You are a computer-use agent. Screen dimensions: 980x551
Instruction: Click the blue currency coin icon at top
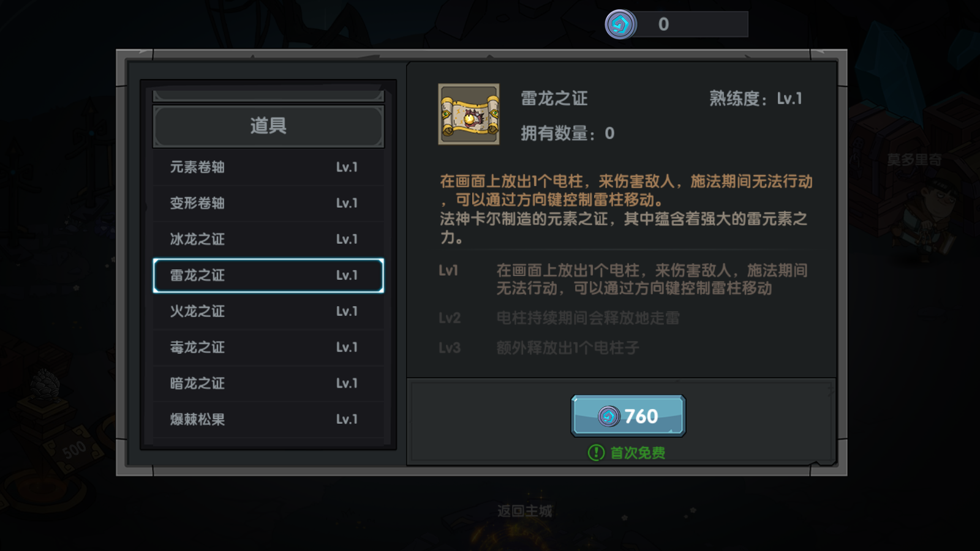(x=620, y=24)
